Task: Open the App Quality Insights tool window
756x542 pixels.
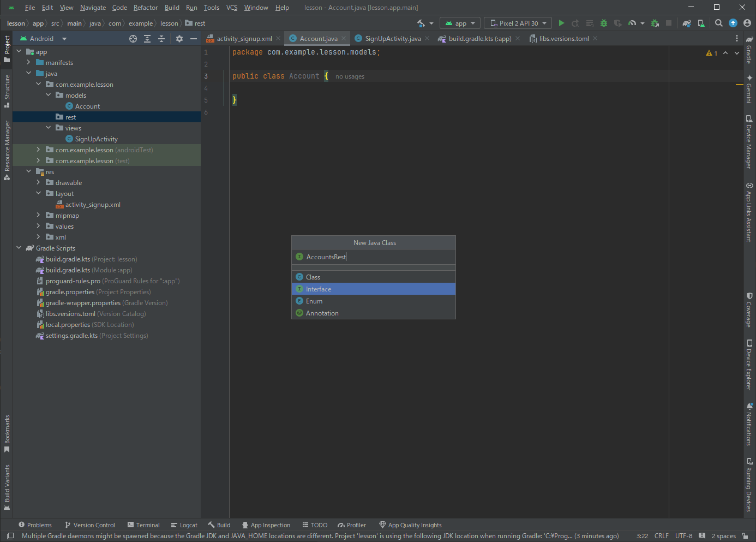Action: [x=410, y=525]
